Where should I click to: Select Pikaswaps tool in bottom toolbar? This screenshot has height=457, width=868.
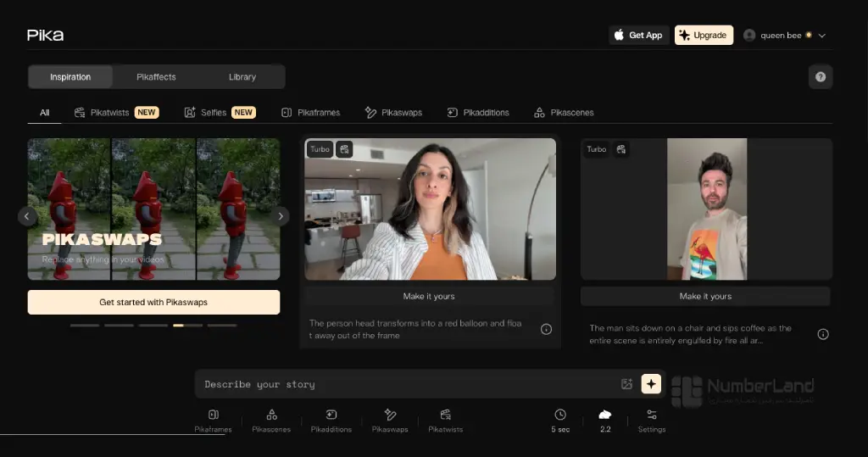[x=390, y=421]
